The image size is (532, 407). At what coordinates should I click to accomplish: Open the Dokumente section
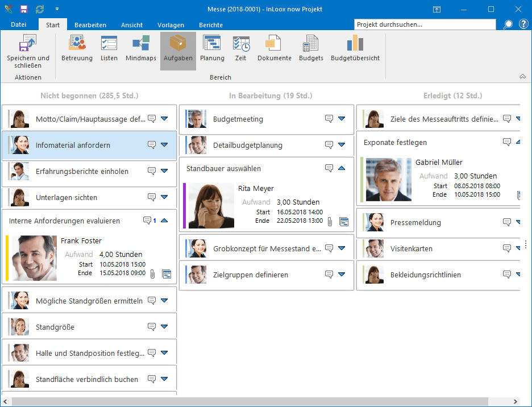pyautogui.click(x=274, y=48)
